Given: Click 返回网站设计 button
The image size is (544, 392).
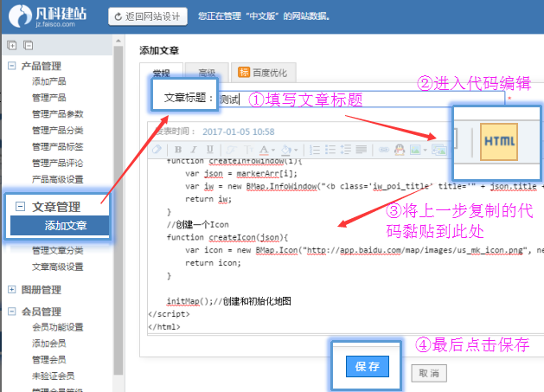Looking at the screenshot, I should click(x=148, y=16).
